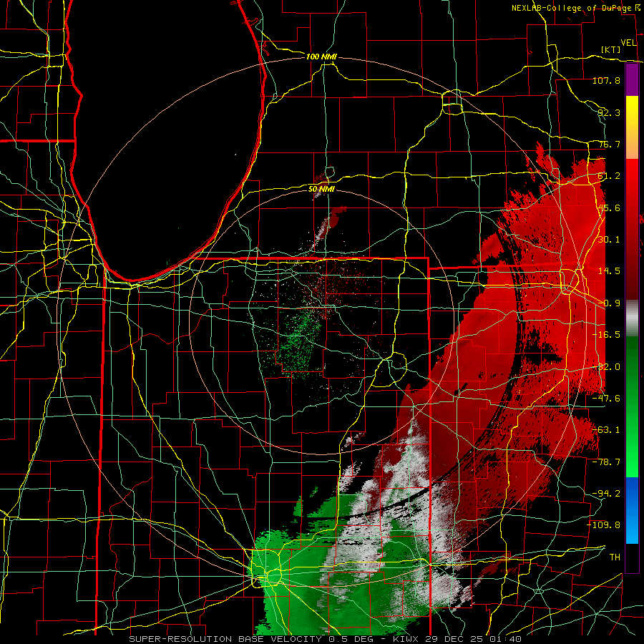Select the 107.8 velocity scale value
The width and height of the screenshot is (644, 644).
pyautogui.click(x=606, y=80)
